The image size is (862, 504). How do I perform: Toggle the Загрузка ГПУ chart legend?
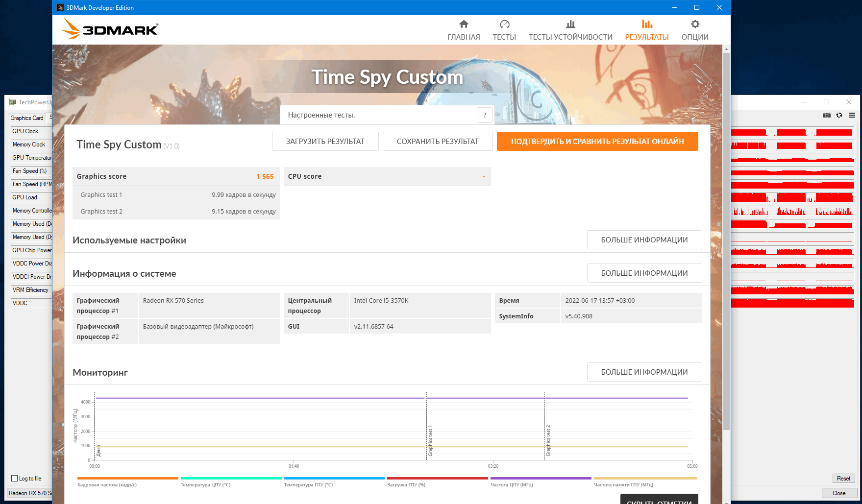pyautogui.click(x=438, y=482)
